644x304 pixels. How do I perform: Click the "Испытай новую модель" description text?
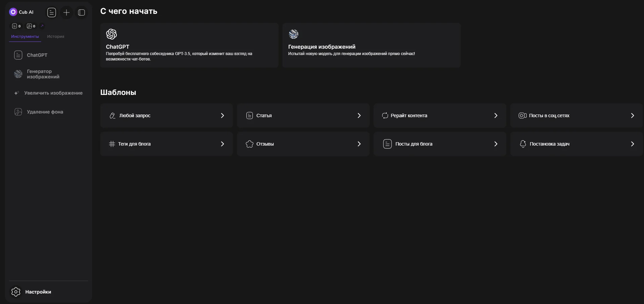351,54
